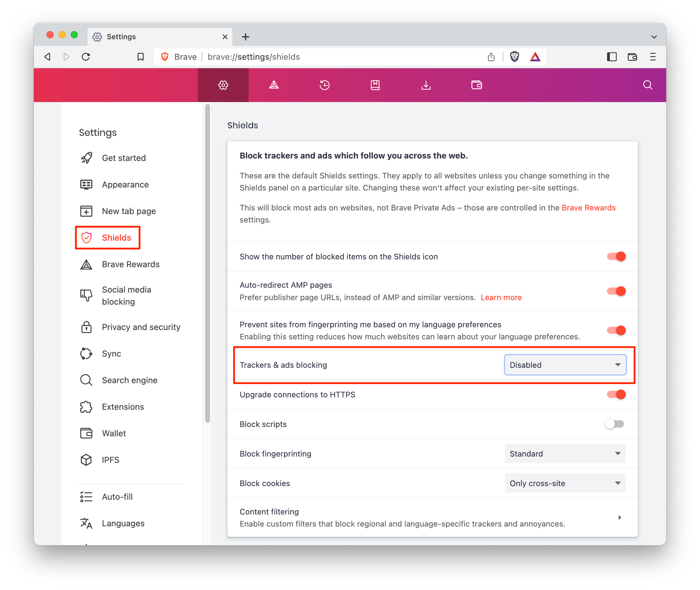Open Privacy and security settings
Image resolution: width=700 pixels, height=590 pixels.
(x=130, y=327)
